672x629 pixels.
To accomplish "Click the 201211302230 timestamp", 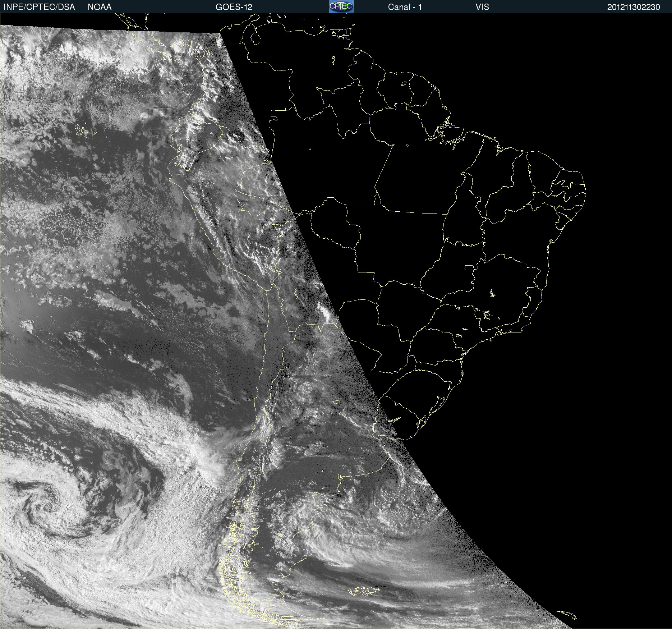I will (634, 7).
